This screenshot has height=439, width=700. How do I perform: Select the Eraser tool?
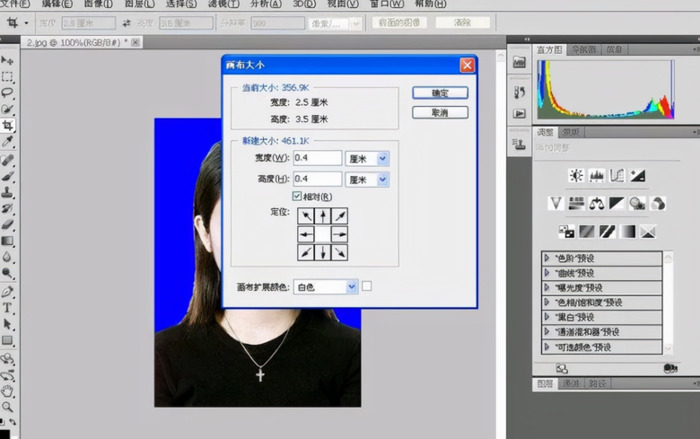[x=7, y=225]
